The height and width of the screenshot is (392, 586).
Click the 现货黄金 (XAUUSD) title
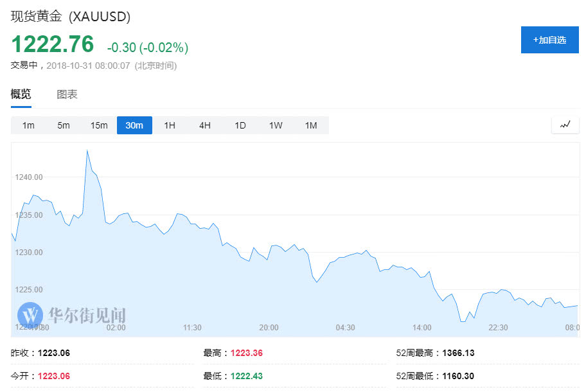75,16
